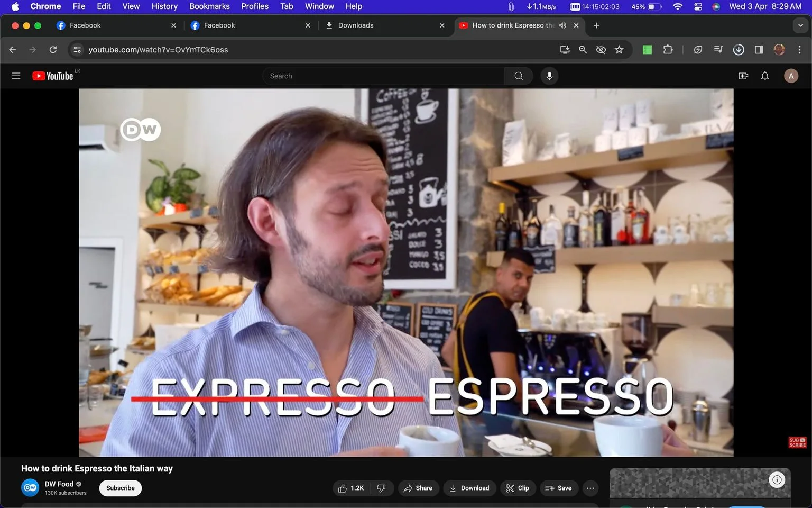Create a Clip of the video

[x=518, y=488]
